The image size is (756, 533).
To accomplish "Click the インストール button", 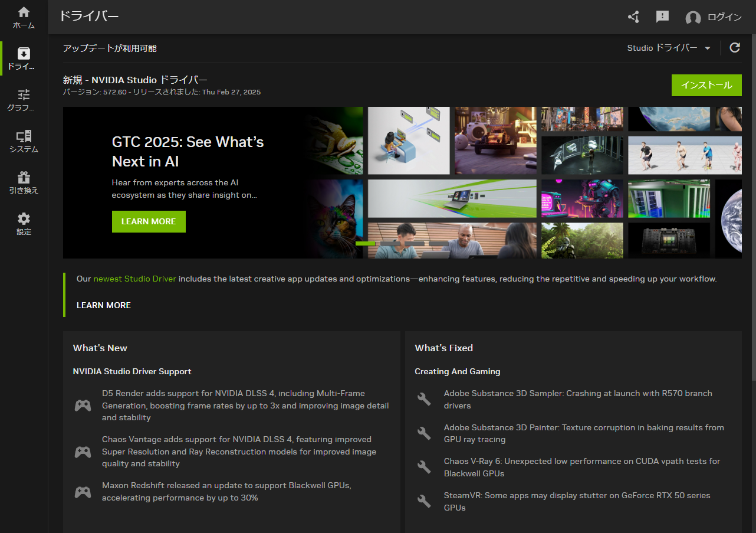I will coord(706,85).
